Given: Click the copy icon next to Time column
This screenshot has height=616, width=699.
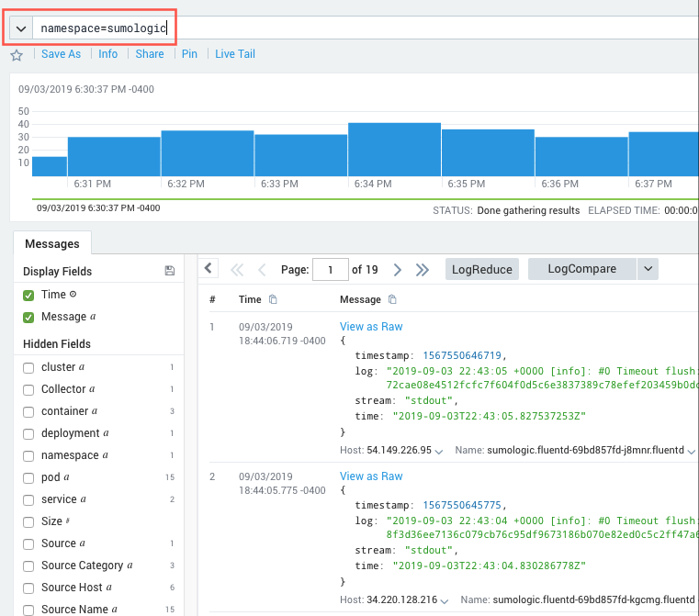Looking at the screenshot, I should (273, 300).
